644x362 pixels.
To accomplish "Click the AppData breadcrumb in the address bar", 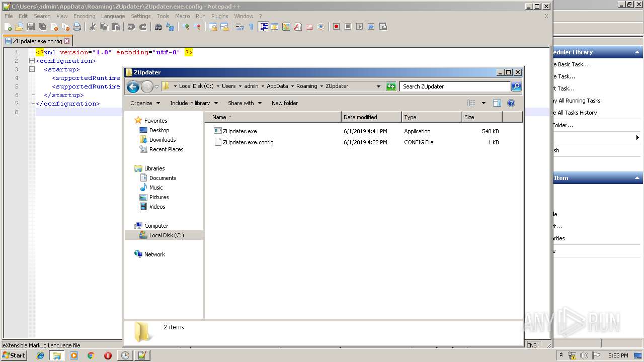I will coord(277,86).
